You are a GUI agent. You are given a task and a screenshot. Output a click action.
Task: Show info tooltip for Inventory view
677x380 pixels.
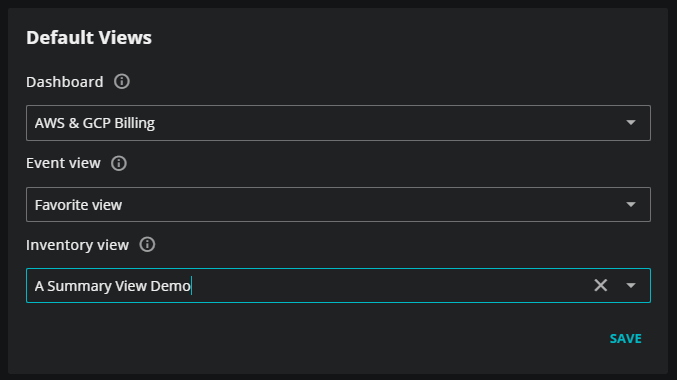(147, 244)
